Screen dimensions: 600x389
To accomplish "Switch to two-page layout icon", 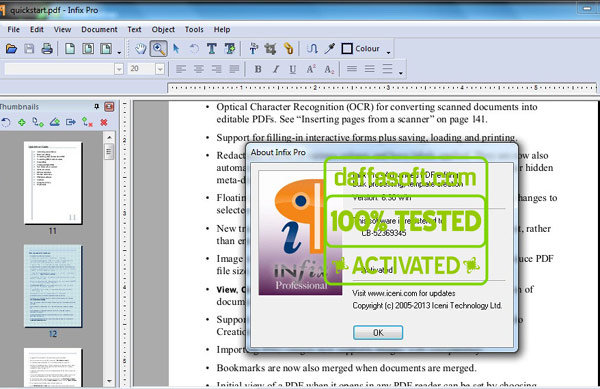I will click(88, 49).
